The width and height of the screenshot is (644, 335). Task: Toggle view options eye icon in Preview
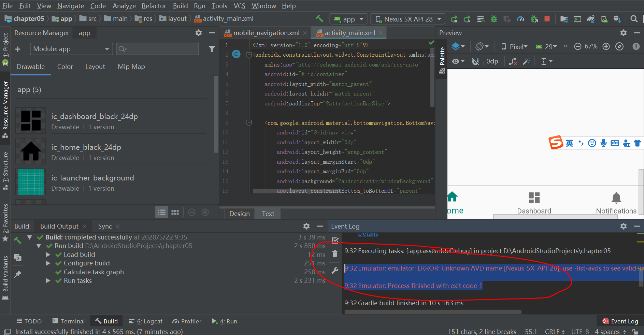[458, 61]
